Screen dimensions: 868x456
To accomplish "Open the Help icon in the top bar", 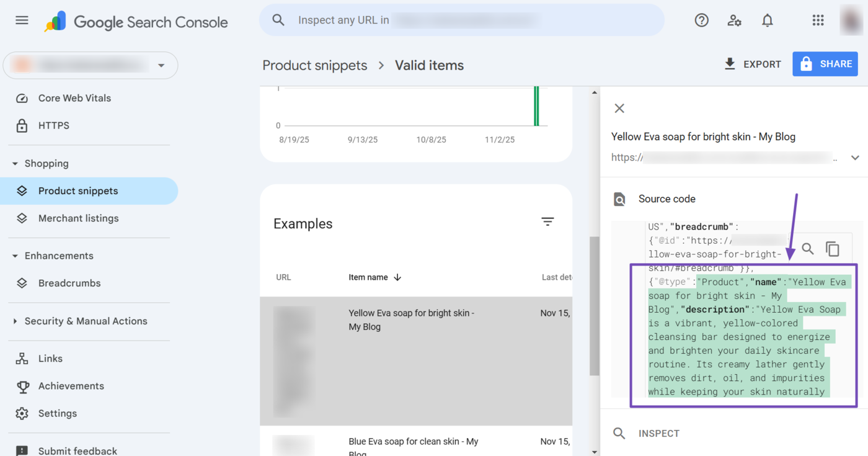I will click(x=701, y=20).
